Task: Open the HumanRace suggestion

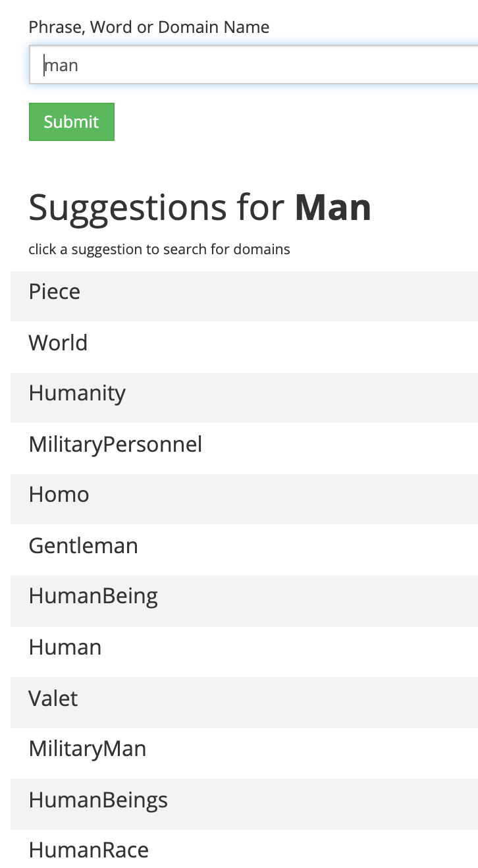Action: (88, 850)
